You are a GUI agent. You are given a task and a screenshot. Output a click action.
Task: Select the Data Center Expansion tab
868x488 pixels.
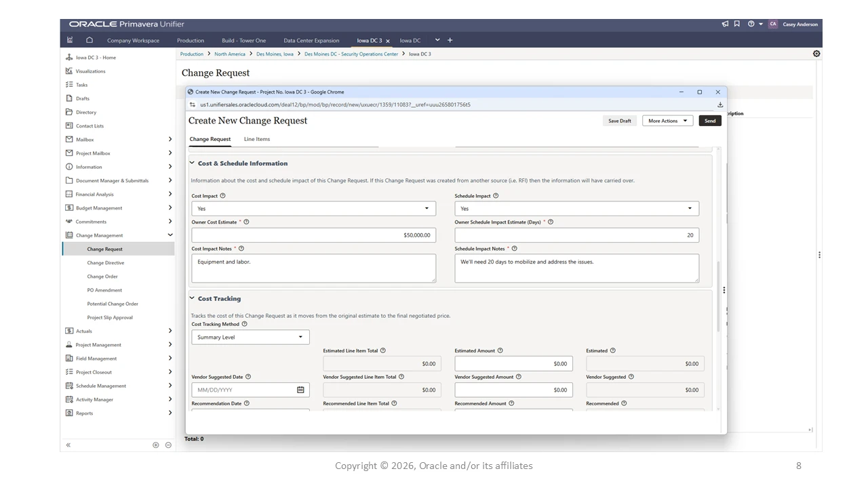tap(311, 40)
